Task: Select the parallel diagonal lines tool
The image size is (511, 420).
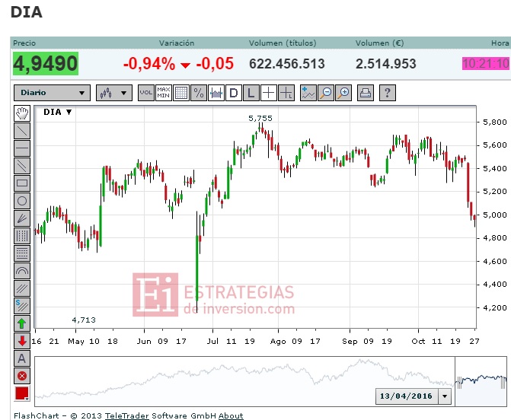Action: click(x=22, y=166)
